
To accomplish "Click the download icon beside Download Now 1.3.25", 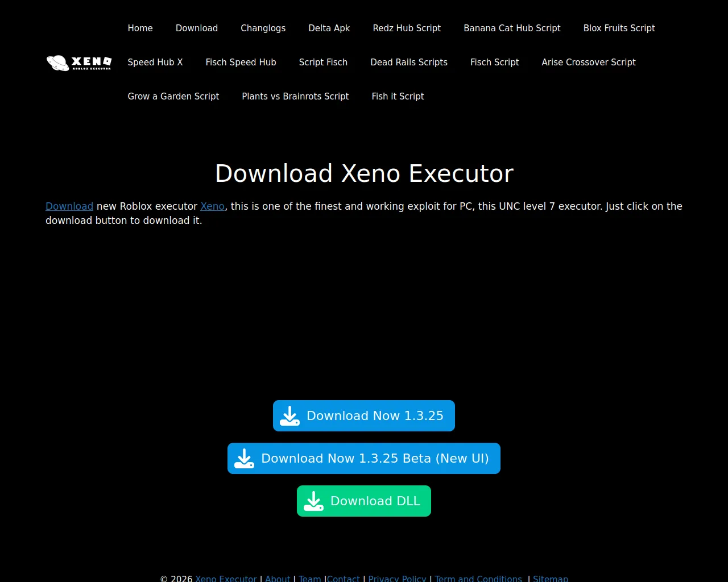I will click(290, 416).
